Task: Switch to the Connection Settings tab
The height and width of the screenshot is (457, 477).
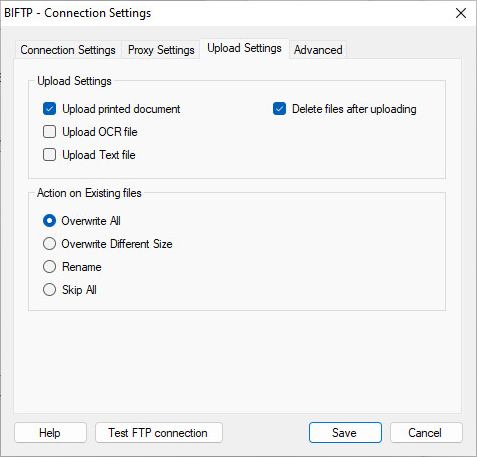Action: 68,50
